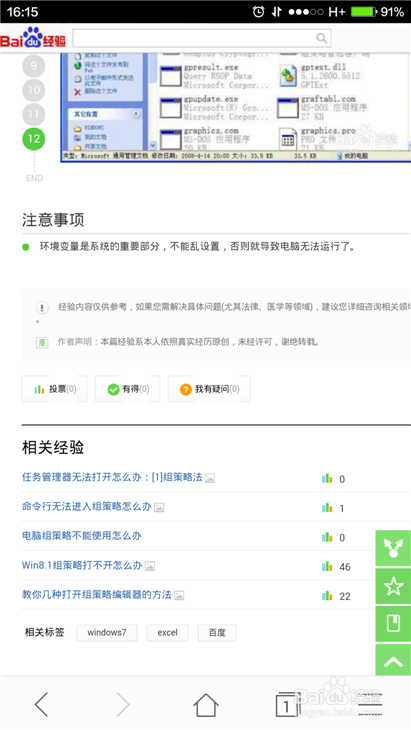Image resolution: width=411 pixels, height=730 pixels.
Task: Jump to step 10 circle
Action: [x=34, y=90]
